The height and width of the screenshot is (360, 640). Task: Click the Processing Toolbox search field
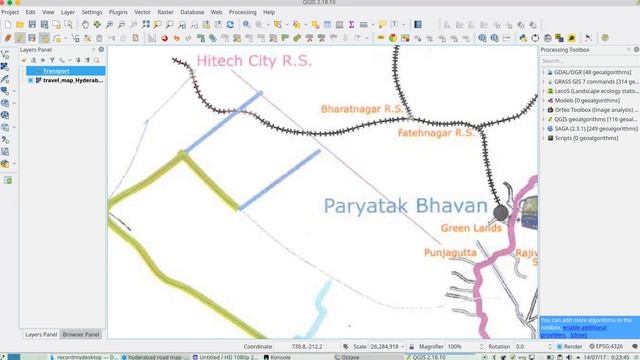pyautogui.click(x=589, y=61)
